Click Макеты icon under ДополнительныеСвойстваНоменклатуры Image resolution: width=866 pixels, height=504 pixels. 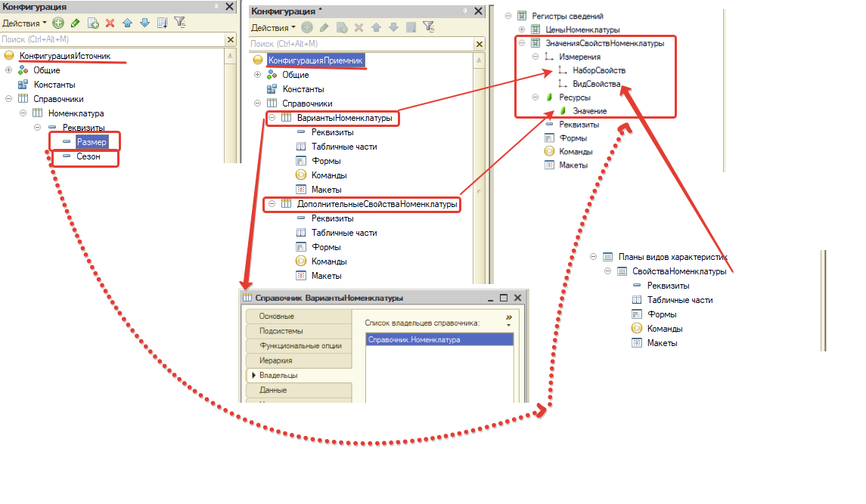301,276
